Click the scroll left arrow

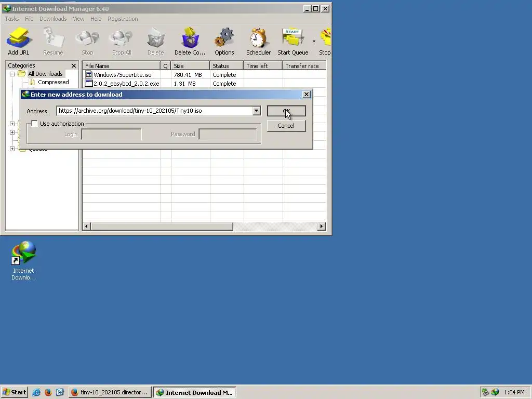point(87,227)
